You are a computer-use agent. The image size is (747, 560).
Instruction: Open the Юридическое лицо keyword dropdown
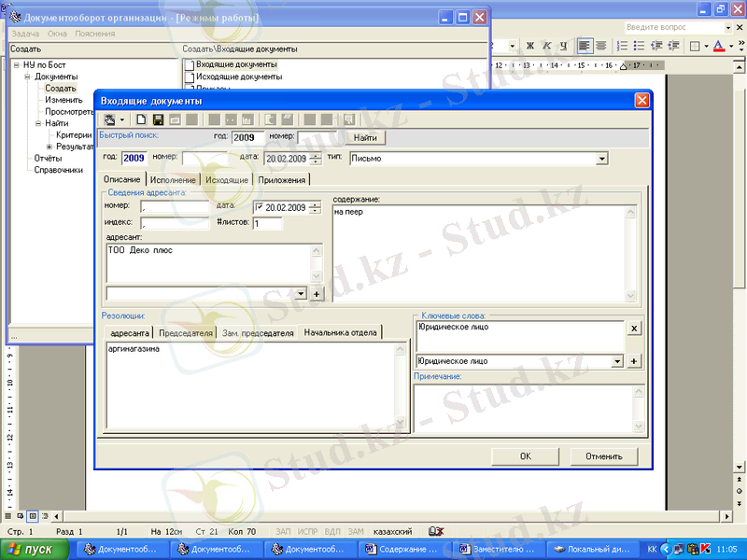click(616, 361)
